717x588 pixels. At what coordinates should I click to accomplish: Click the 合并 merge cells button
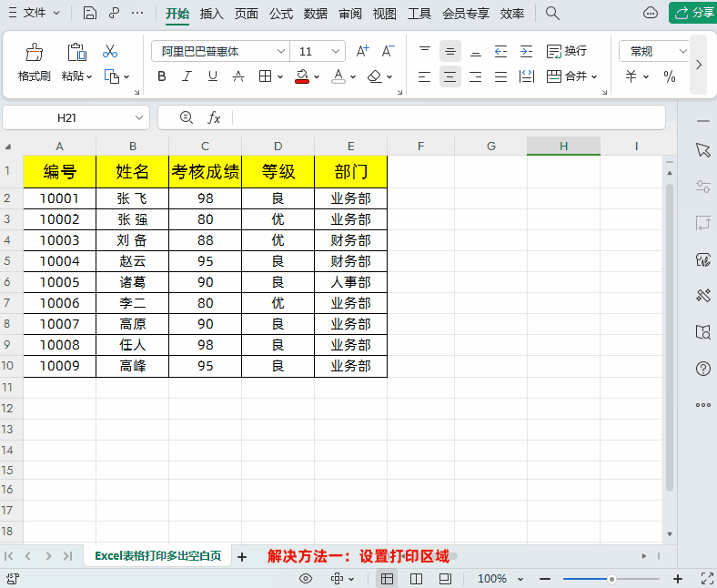[571, 76]
